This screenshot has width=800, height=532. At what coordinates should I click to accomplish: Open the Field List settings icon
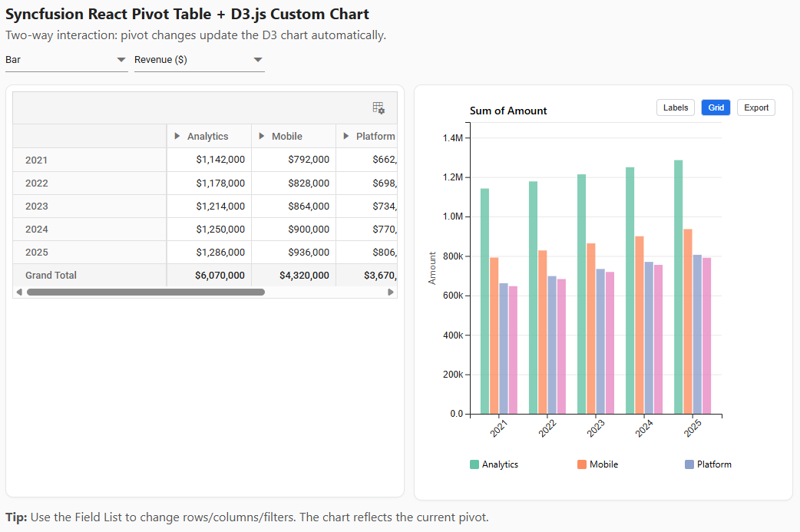click(x=379, y=108)
